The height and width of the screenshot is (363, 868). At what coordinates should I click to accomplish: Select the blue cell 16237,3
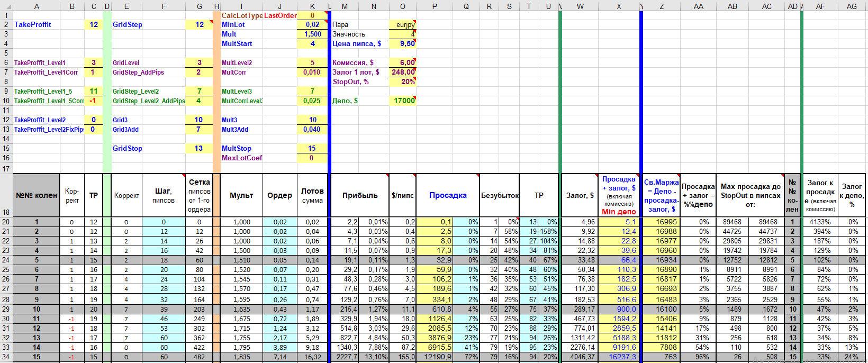pyautogui.click(x=619, y=357)
